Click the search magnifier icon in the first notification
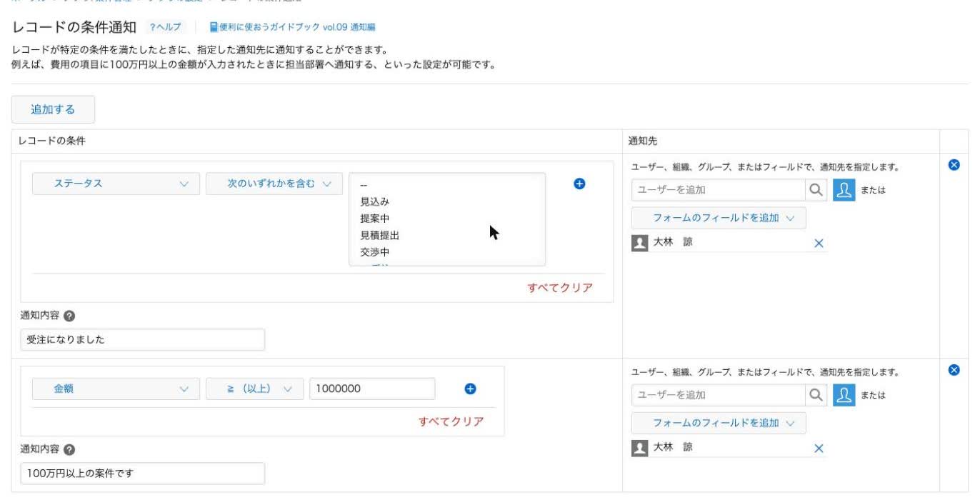 (x=816, y=190)
